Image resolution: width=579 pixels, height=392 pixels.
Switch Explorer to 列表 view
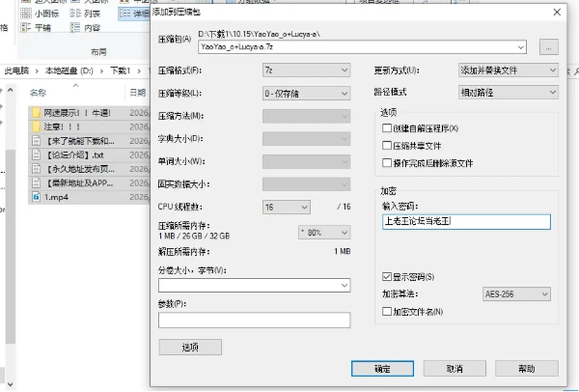pos(85,14)
